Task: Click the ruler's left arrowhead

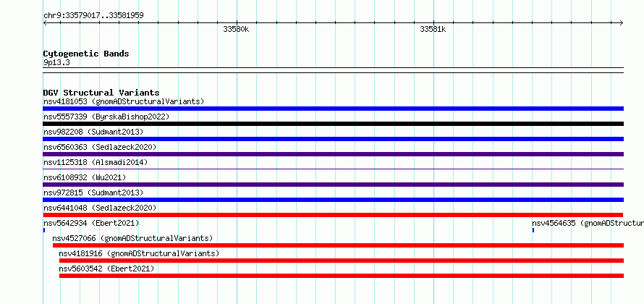Action: coord(45,23)
